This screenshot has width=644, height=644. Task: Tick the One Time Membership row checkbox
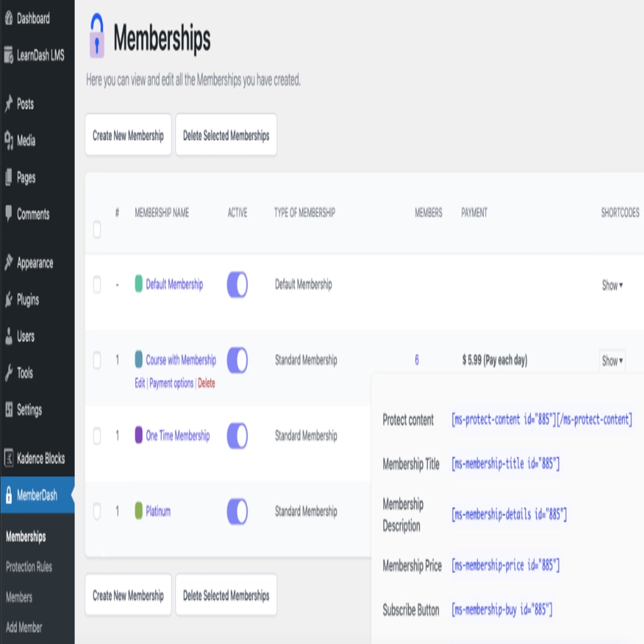point(97,436)
